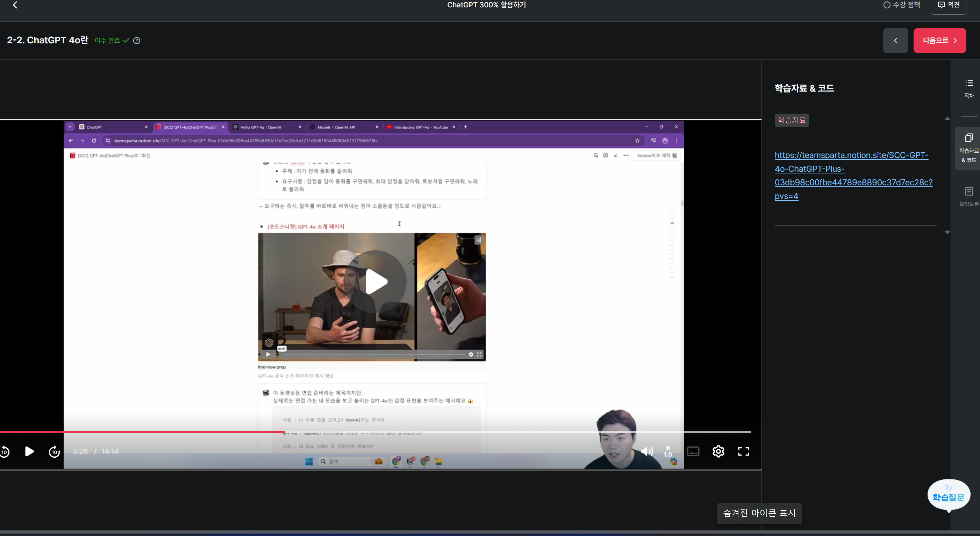Switch the lecture video to fullscreen
The width and height of the screenshot is (980, 536).
click(743, 451)
